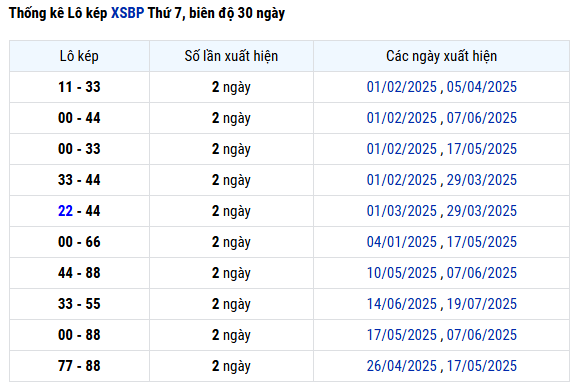
Task: Open date 01/02/2025 in the 00 - 33 row
Action: 402,149
